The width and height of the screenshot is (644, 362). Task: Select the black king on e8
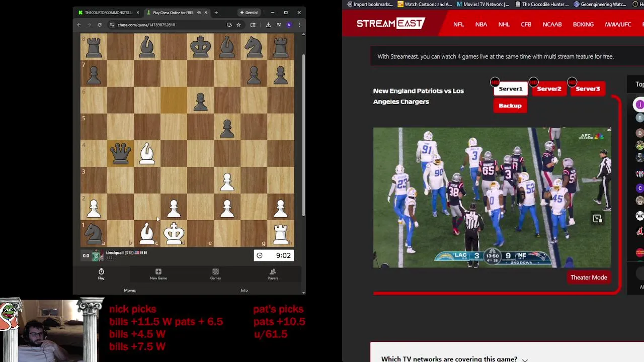(x=200, y=47)
